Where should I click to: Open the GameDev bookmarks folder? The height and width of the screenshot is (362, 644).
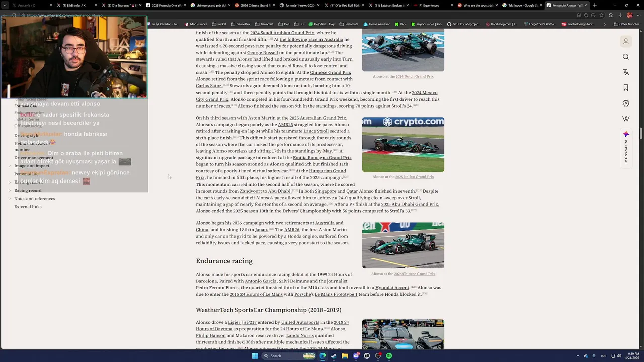pyautogui.click(x=240, y=24)
